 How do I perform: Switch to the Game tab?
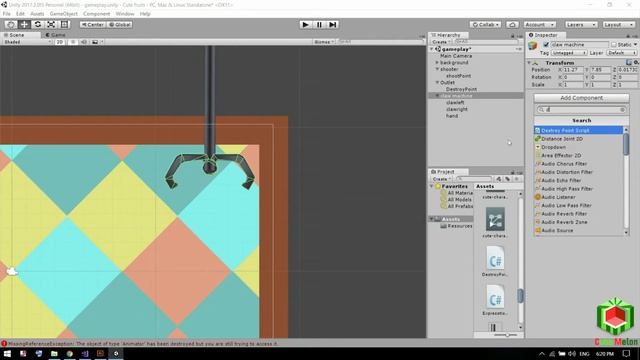[55, 35]
